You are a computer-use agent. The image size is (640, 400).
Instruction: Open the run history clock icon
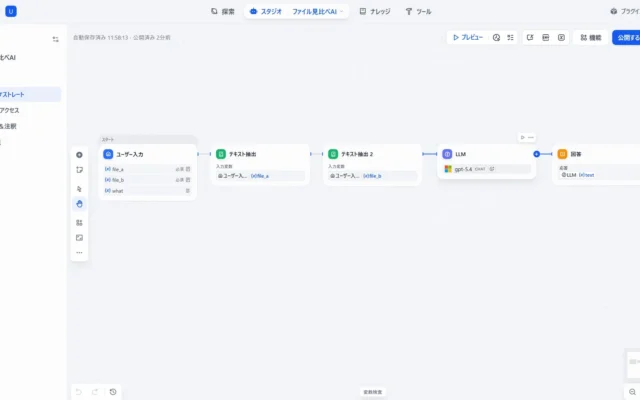coord(496,38)
